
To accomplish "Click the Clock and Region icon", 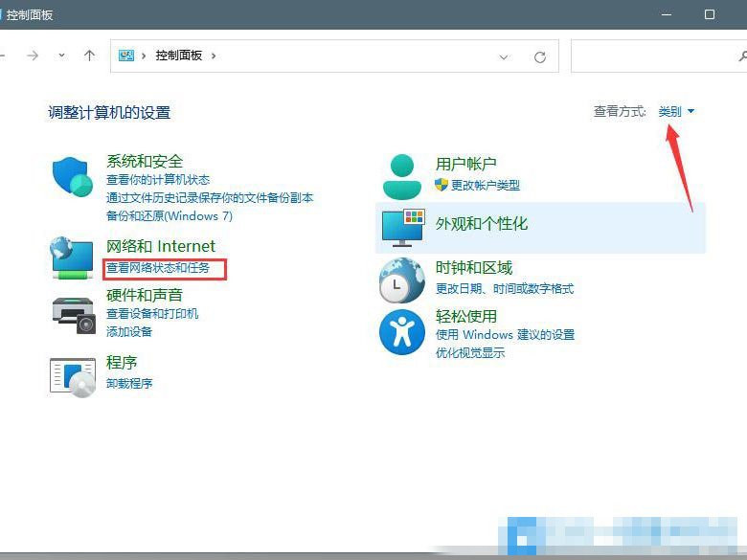I will pos(401,280).
